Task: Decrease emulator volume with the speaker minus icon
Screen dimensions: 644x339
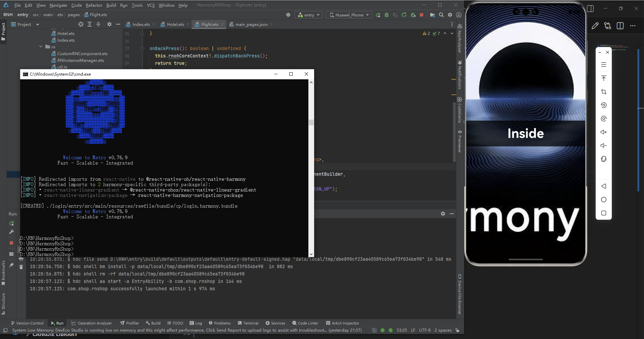Action: tap(604, 145)
